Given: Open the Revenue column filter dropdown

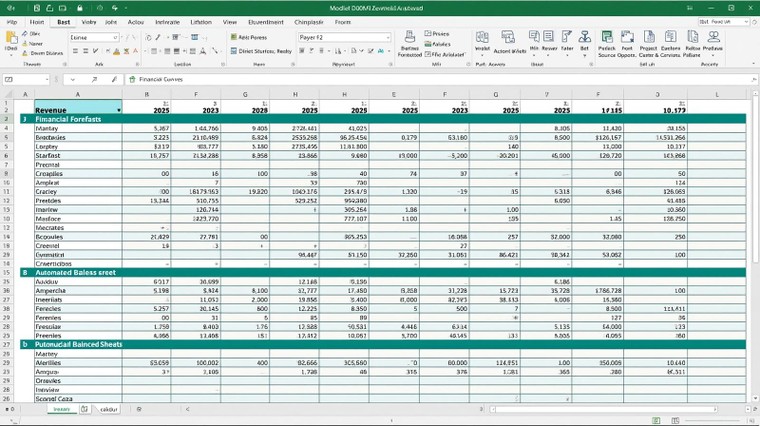Looking at the screenshot, I should coord(119,109).
